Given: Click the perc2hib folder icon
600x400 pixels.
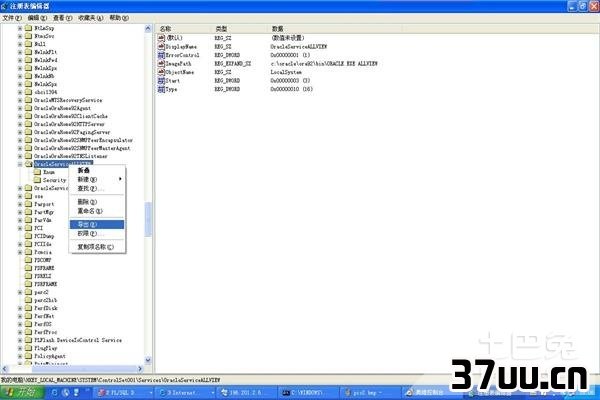Looking at the screenshot, I should [x=28, y=300].
